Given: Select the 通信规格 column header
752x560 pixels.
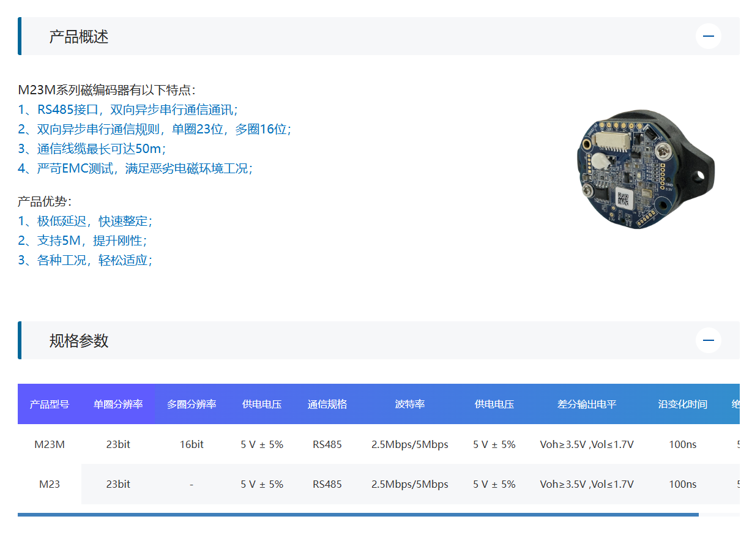Looking at the screenshot, I should point(327,404).
